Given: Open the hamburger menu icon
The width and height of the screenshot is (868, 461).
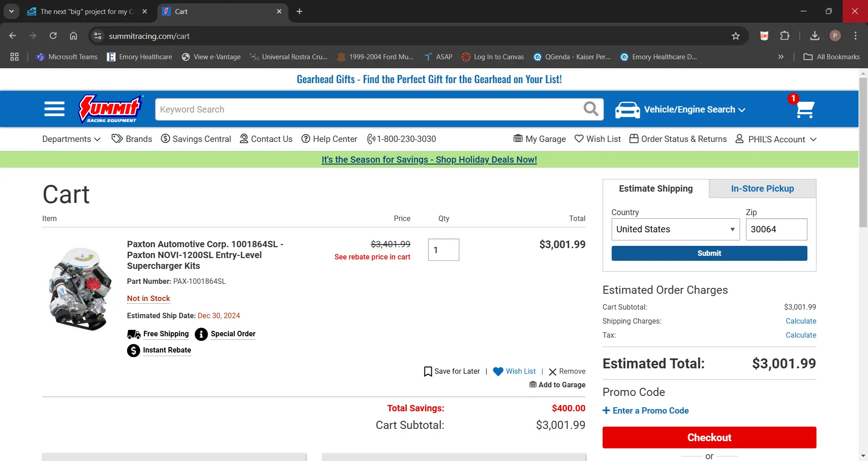Looking at the screenshot, I should (54, 109).
